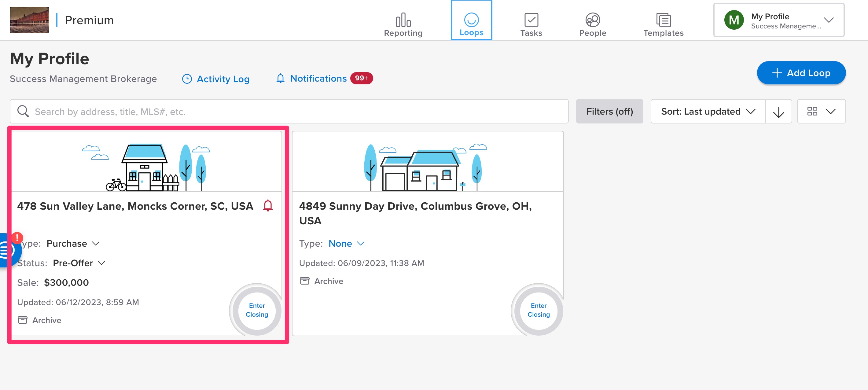The image size is (868, 390).
Task: Click the green M profile avatar
Action: (734, 20)
